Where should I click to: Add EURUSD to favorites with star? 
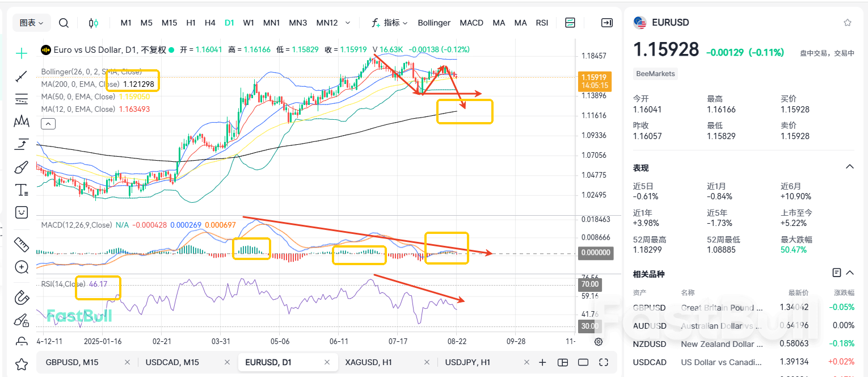point(848,23)
